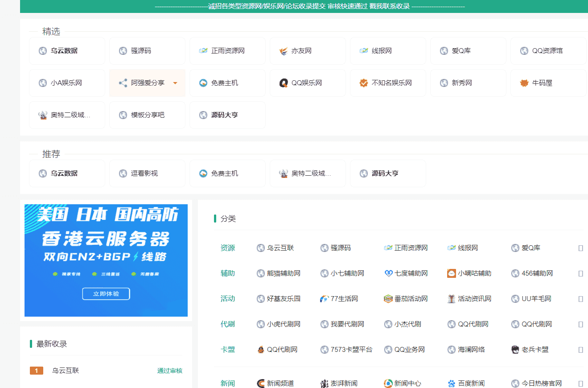Open 百度新闻 via its paw icon
588x388 pixels.
point(452,383)
